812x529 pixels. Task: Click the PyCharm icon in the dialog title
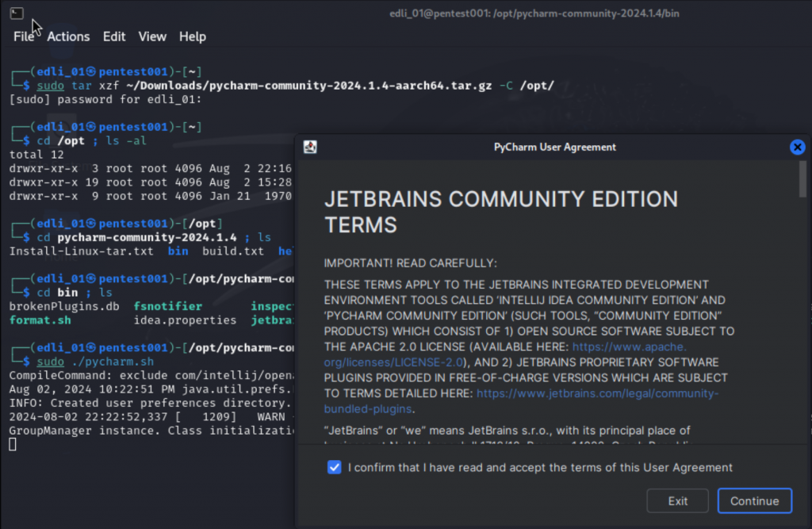click(x=310, y=148)
